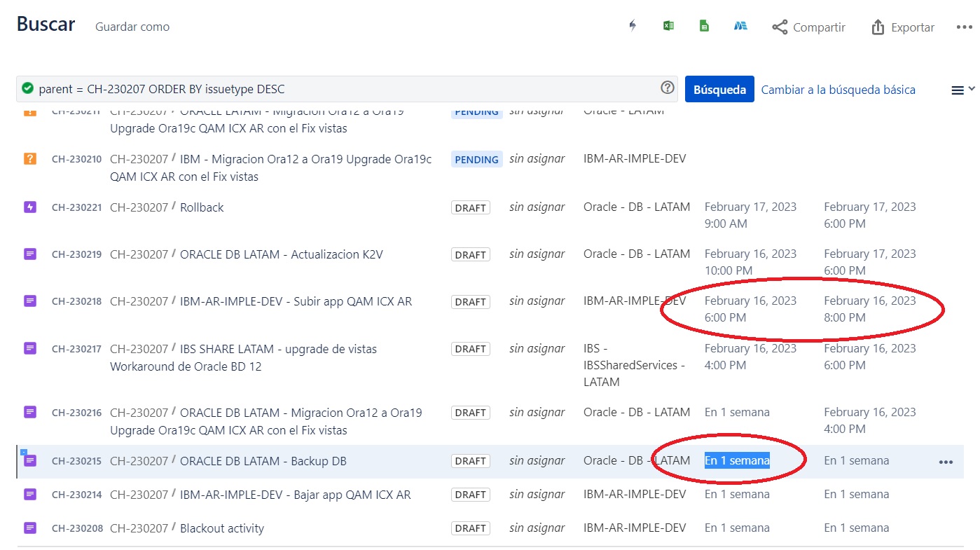The width and height of the screenshot is (980, 550).
Task: Select the orange issue icon beside CH-230210
Action: pyautogui.click(x=29, y=159)
